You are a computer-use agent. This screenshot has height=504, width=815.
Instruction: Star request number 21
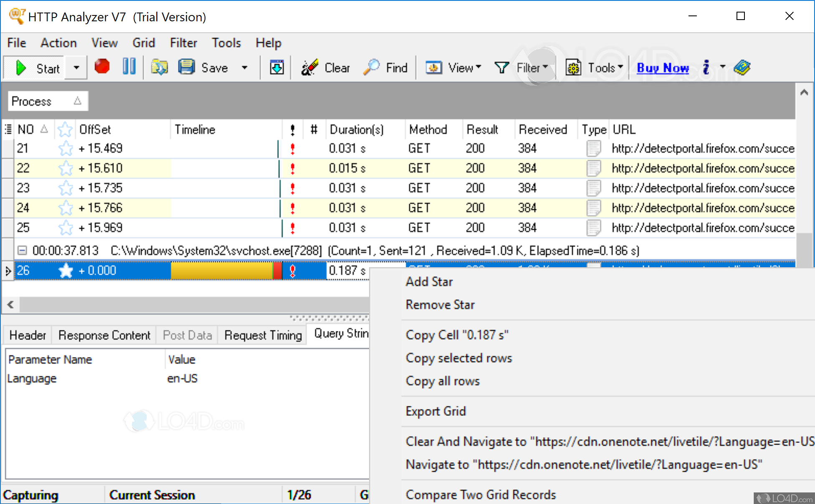(x=65, y=148)
